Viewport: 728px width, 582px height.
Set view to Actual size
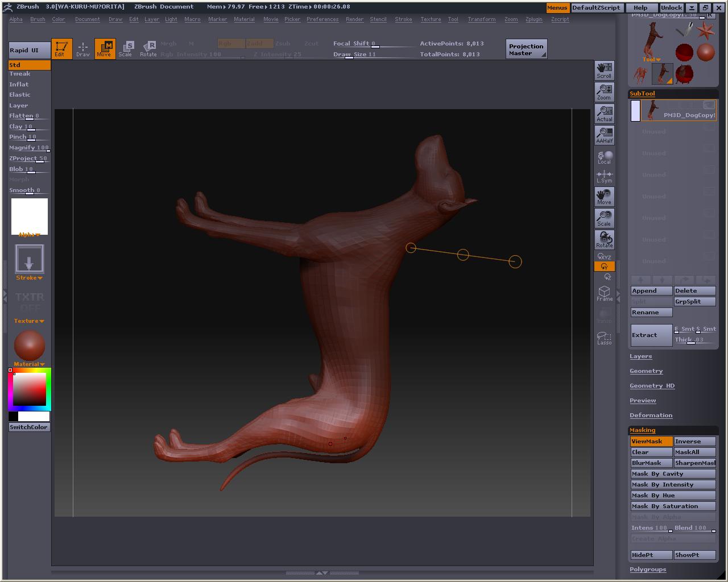click(604, 114)
